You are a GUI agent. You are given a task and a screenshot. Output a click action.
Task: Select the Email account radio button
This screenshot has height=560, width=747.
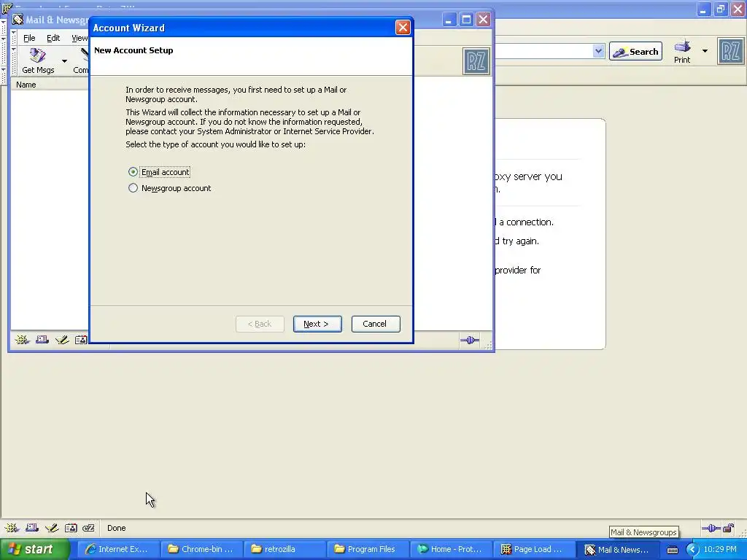pyautogui.click(x=133, y=172)
